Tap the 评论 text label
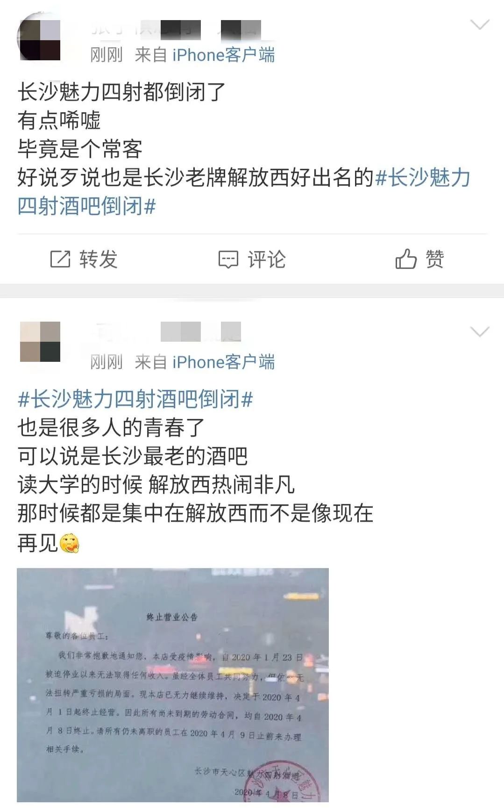 pos(267,259)
